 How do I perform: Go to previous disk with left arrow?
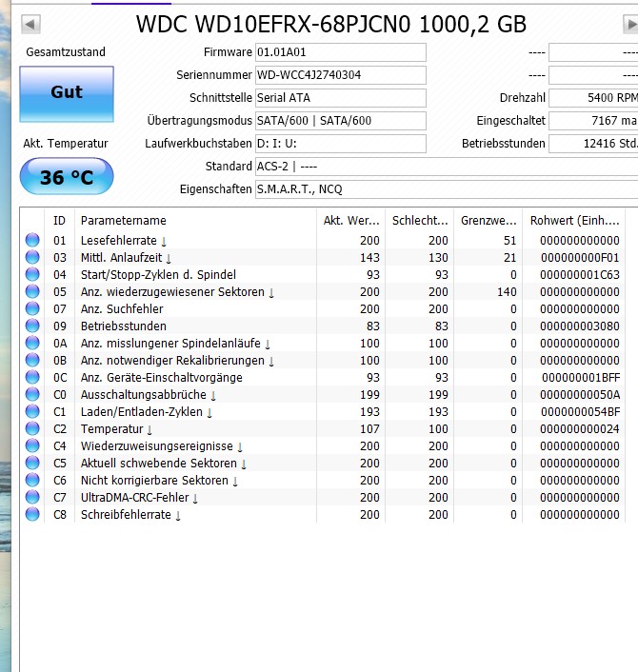[x=30, y=24]
